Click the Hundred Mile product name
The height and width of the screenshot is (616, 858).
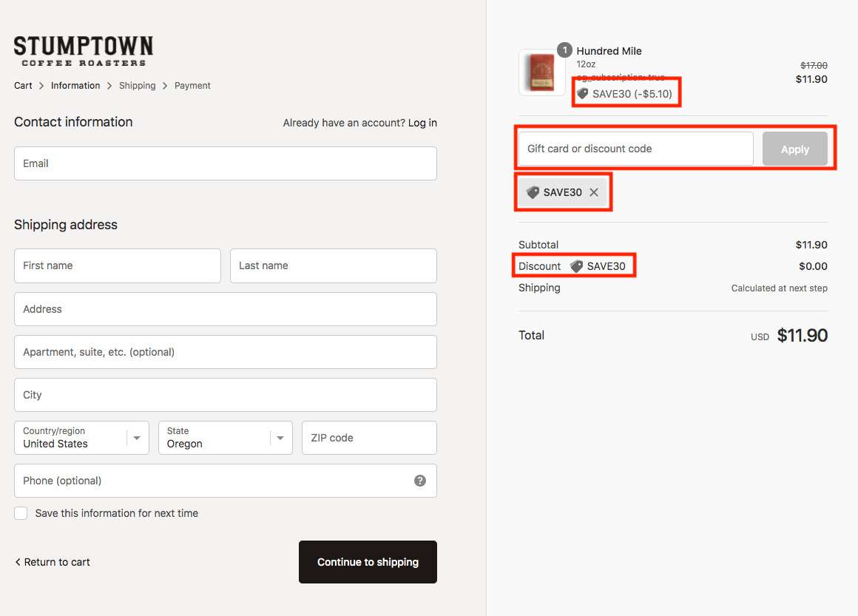coord(609,51)
